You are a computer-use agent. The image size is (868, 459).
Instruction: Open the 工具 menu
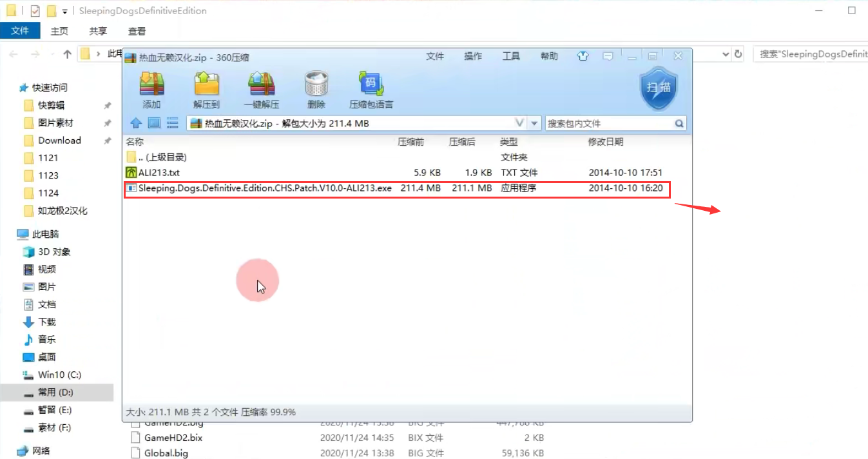coord(511,56)
